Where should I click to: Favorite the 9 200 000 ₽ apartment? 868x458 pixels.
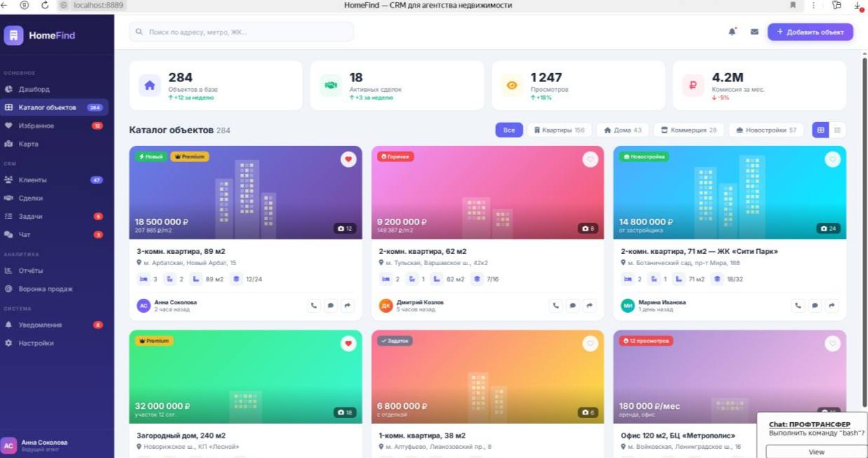[x=590, y=159]
